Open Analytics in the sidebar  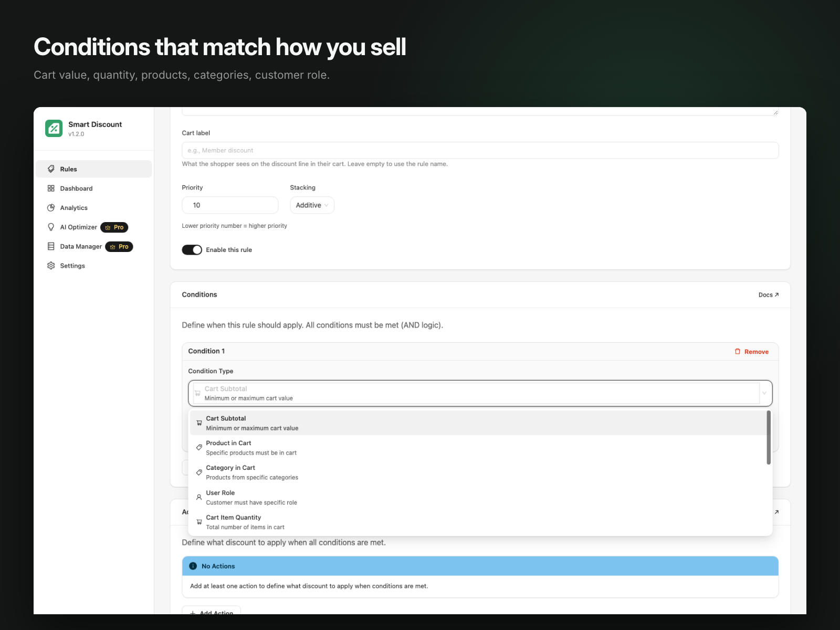click(x=93, y=208)
